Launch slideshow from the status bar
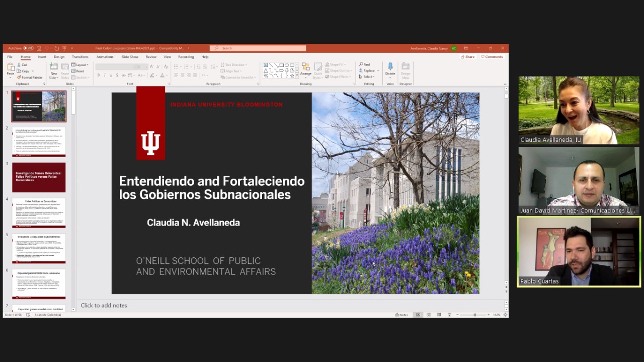The image size is (644, 362). 449,315
